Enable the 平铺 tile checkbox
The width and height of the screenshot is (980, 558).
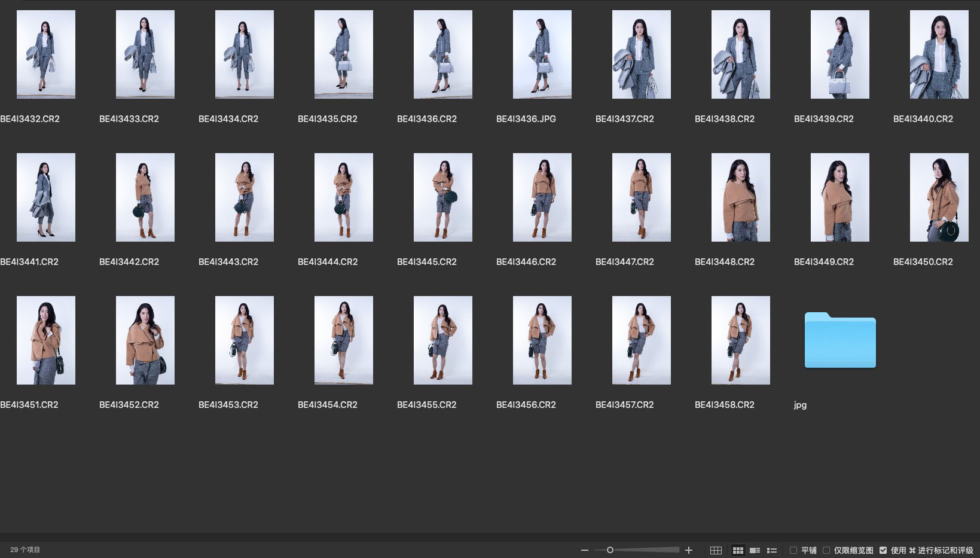tap(793, 550)
